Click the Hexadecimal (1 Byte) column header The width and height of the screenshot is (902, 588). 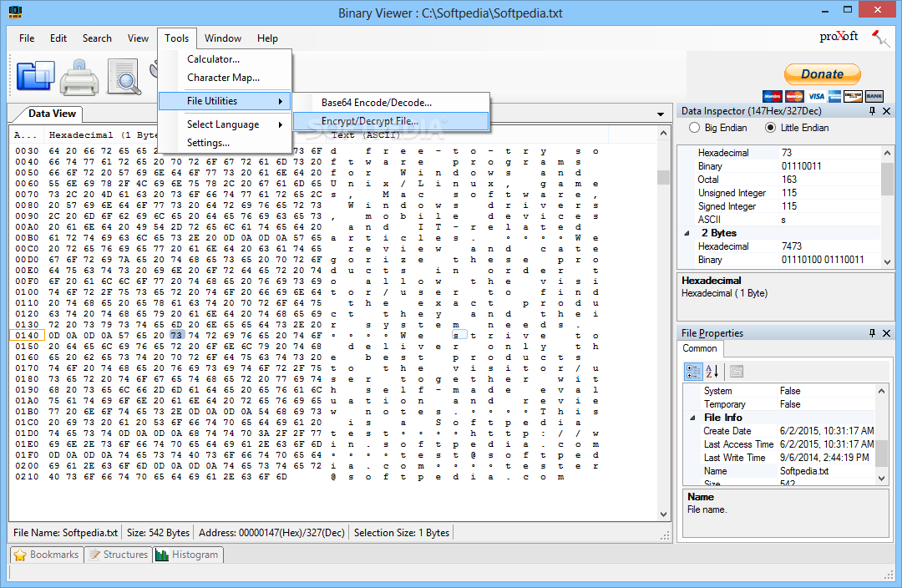point(103,134)
